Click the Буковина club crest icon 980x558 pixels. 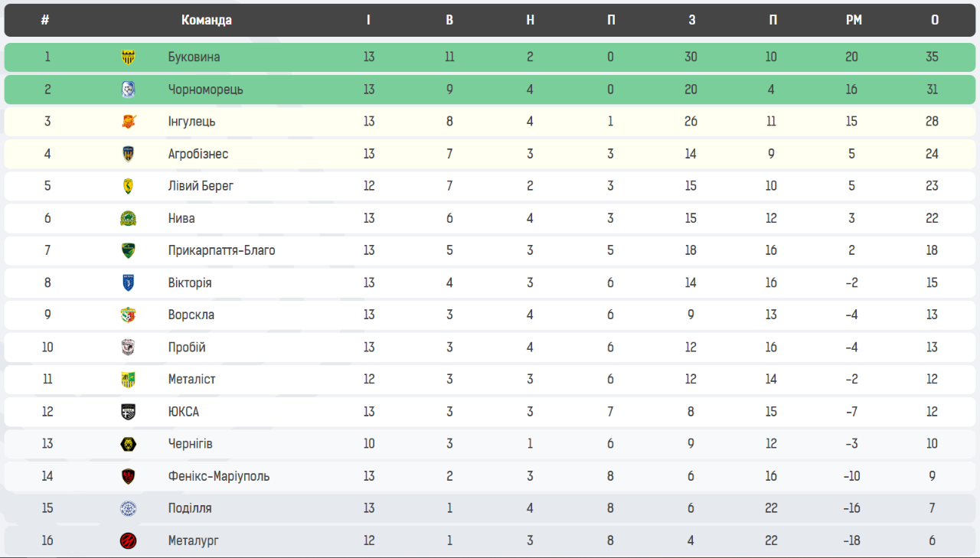pos(129,57)
